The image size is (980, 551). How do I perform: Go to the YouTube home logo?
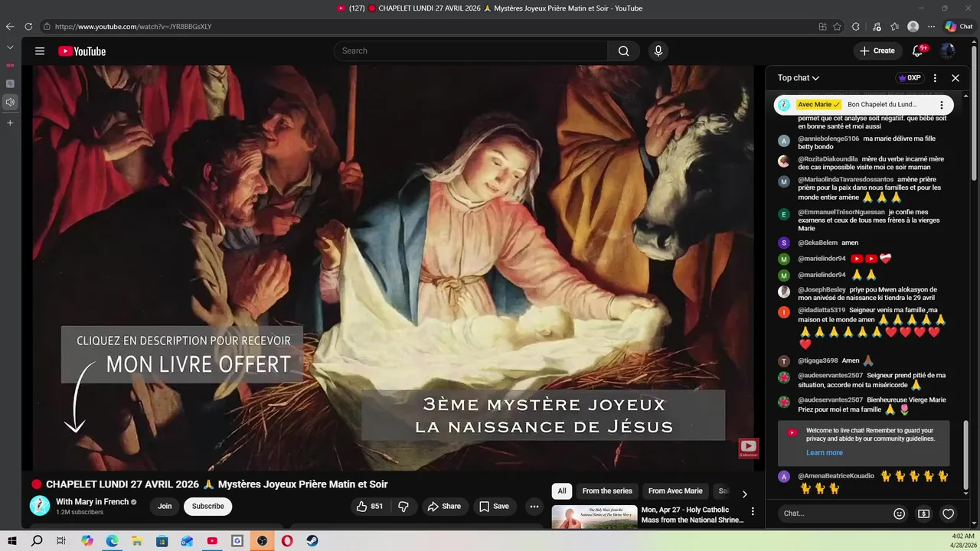(x=82, y=51)
